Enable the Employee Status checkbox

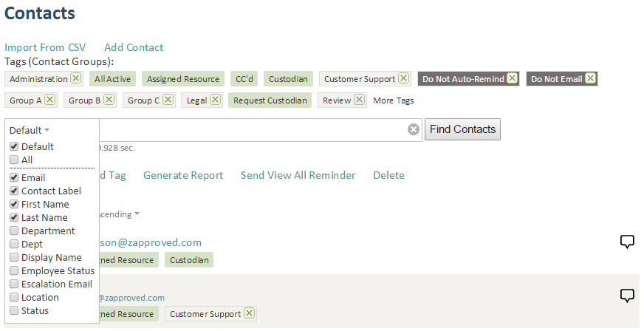tap(14, 270)
